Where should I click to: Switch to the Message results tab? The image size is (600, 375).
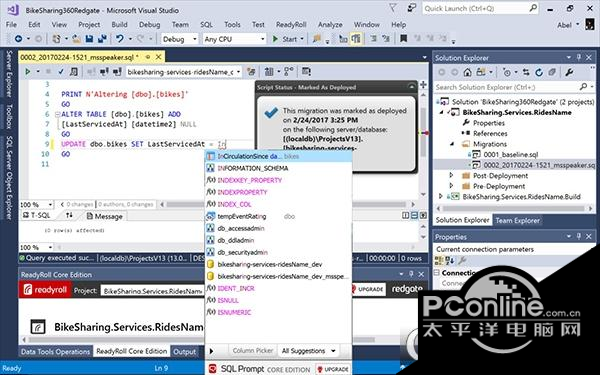[x=104, y=216]
